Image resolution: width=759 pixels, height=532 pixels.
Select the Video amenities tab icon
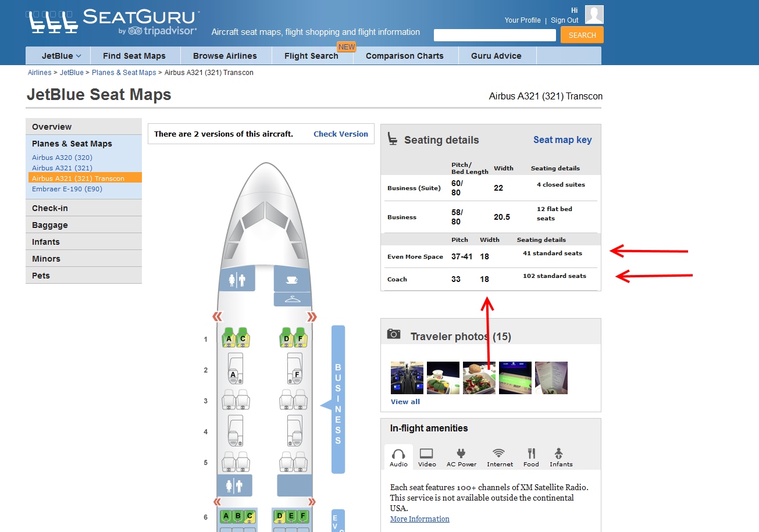click(x=426, y=454)
